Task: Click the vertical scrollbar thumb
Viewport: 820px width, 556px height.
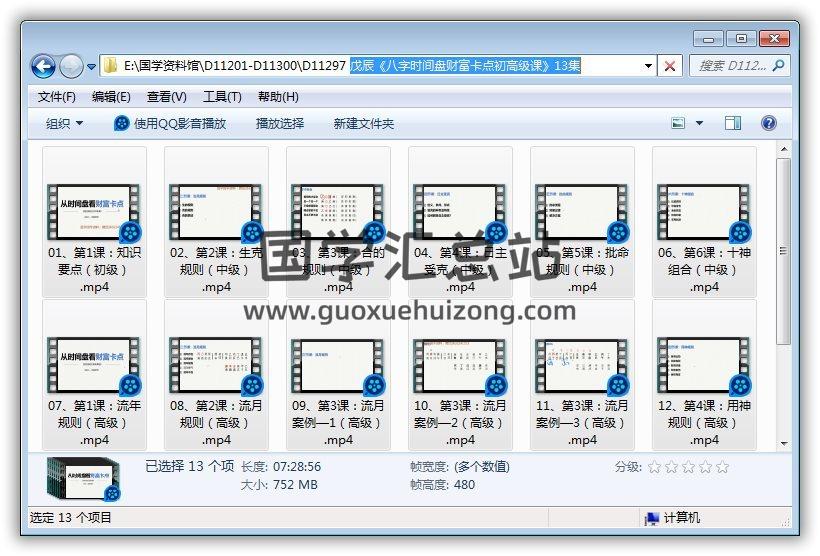Action: coord(783,251)
